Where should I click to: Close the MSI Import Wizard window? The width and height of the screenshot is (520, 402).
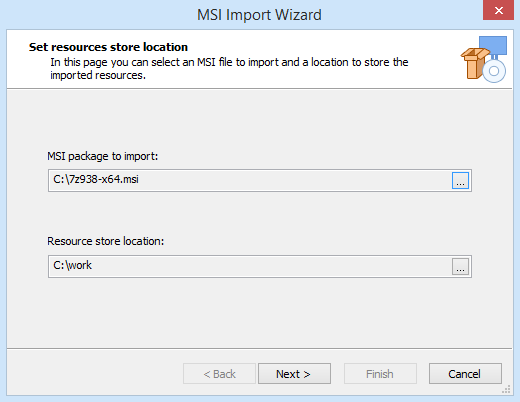point(498,10)
